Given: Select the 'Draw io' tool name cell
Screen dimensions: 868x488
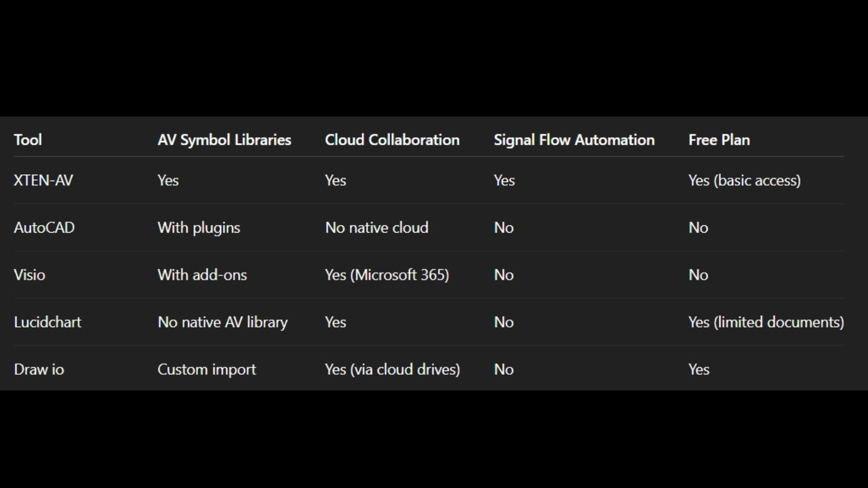Looking at the screenshot, I should 39,369.
